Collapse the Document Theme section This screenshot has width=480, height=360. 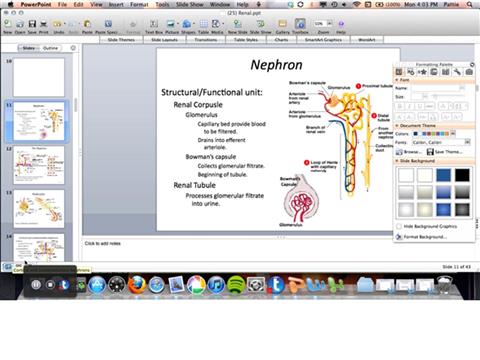pyautogui.click(x=397, y=126)
